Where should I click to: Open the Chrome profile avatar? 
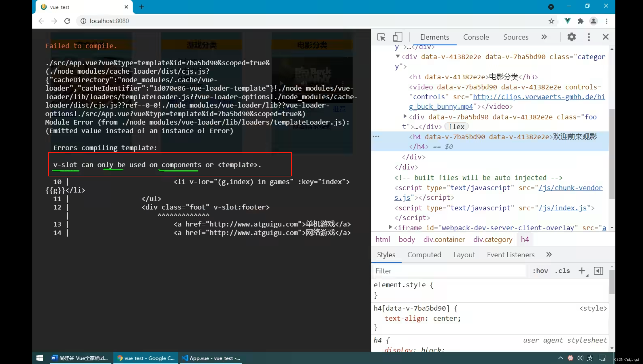(593, 21)
